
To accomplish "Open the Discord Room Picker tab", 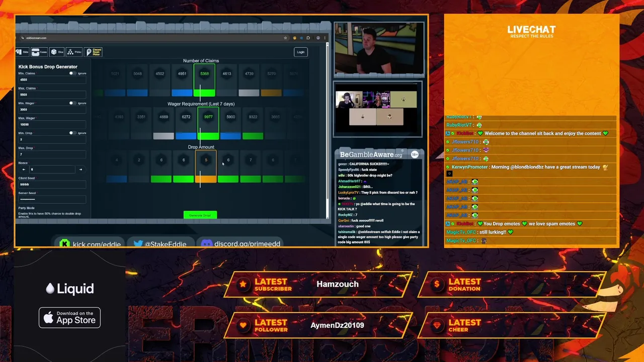I will tap(93, 52).
